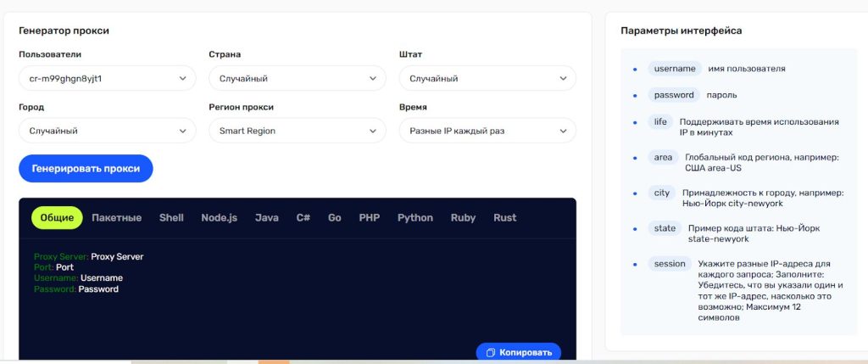Expand the Страна dropdown
Screen dimensions: 868x364
coord(297,79)
